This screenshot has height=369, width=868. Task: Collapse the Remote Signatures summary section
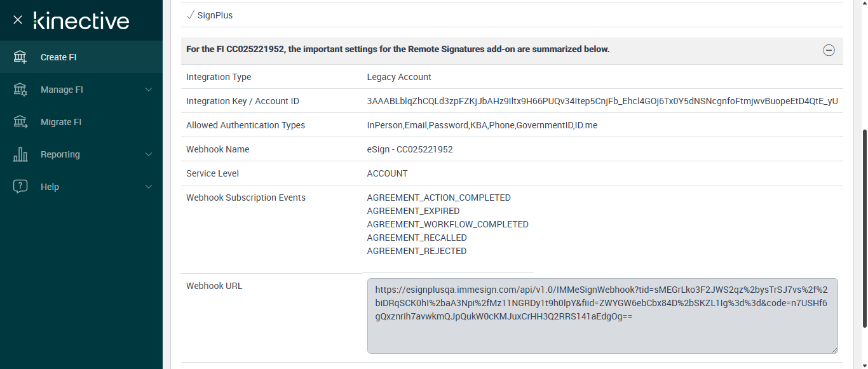(829, 50)
